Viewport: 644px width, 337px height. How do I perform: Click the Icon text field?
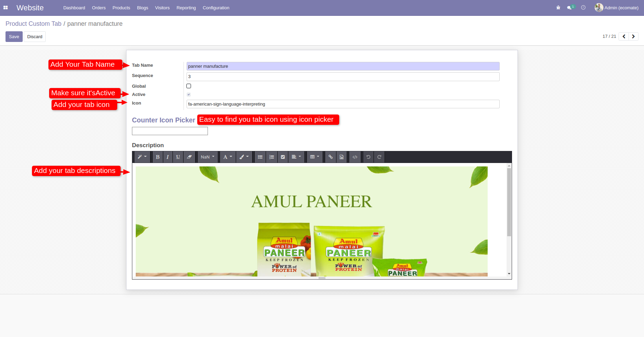pos(343,104)
